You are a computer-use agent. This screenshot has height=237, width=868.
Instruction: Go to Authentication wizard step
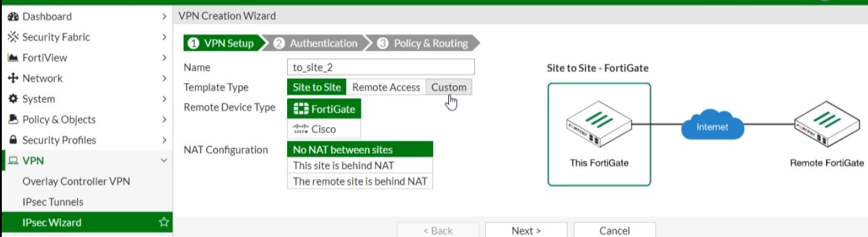tap(318, 43)
